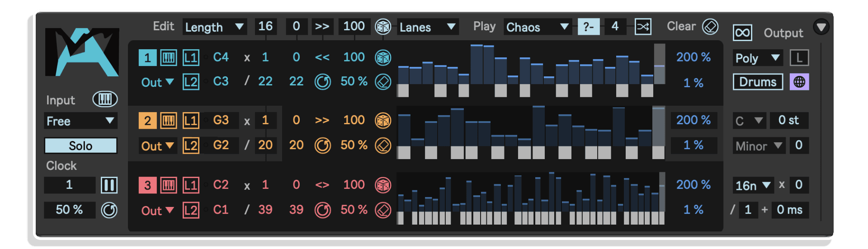Open the Edit Length dropdown

point(215,27)
